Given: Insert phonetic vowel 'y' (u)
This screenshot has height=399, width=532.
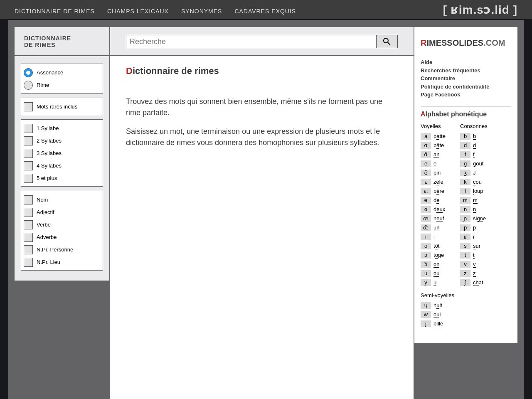Looking at the screenshot, I should click(x=426, y=283).
